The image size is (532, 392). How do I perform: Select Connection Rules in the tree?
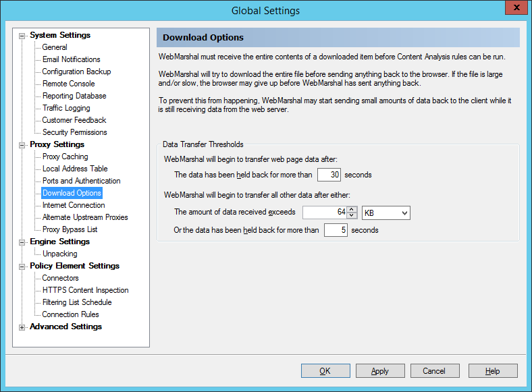pyautogui.click(x=71, y=314)
